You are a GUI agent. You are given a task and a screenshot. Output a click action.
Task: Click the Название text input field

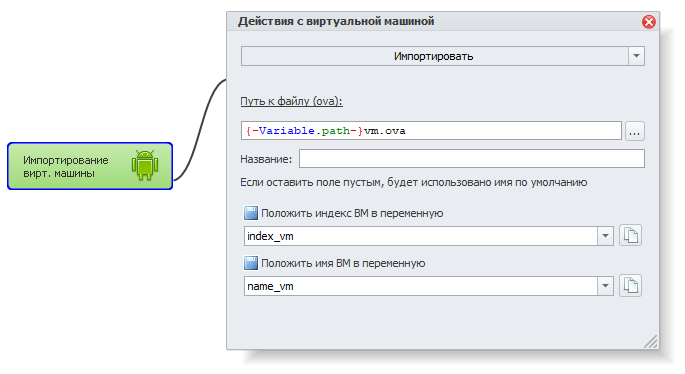click(471, 159)
